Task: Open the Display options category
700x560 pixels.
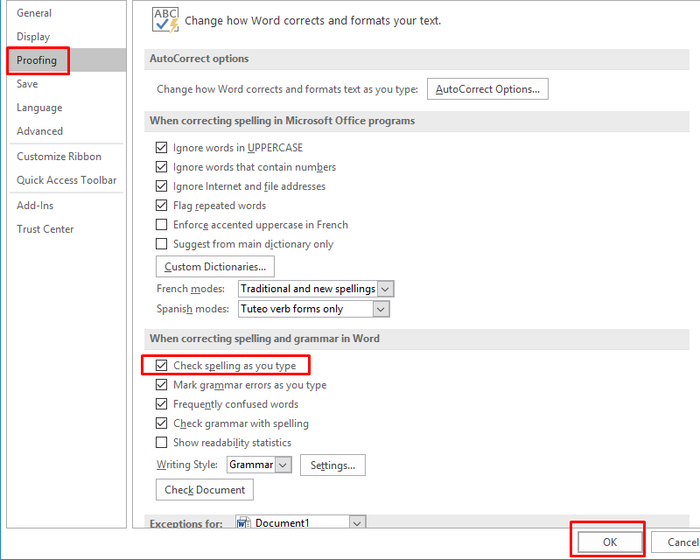Action: tap(33, 37)
